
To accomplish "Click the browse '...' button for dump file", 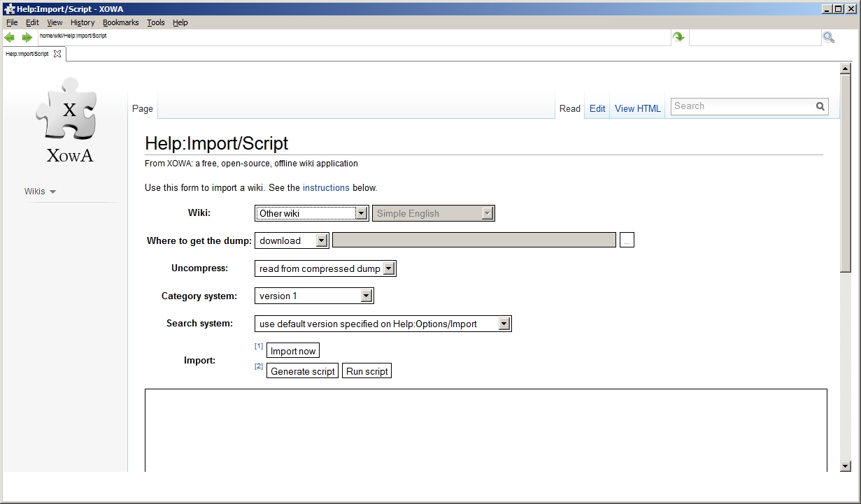I will (627, 240).
